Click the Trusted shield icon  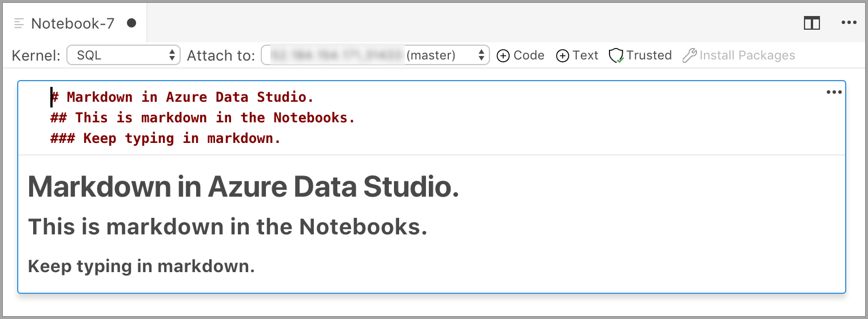click(x=616, y=55)
